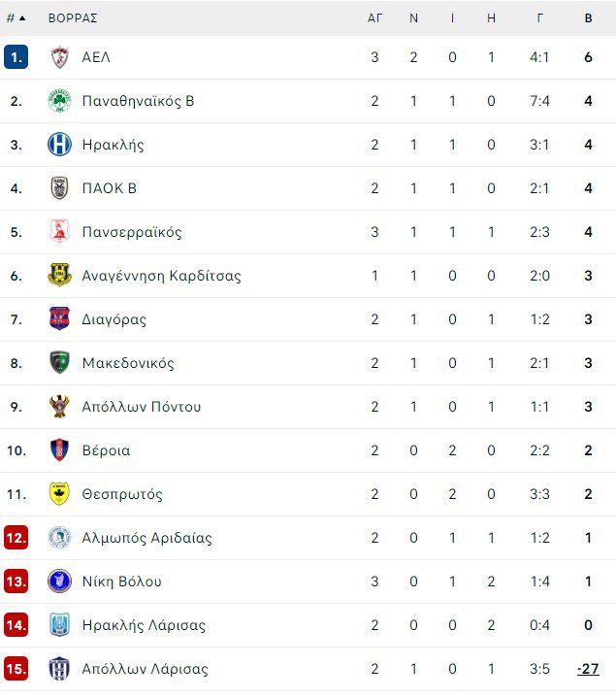Click the Μακεδονικός green-black logo
The image size is (616, 698).
coord(59,363)
